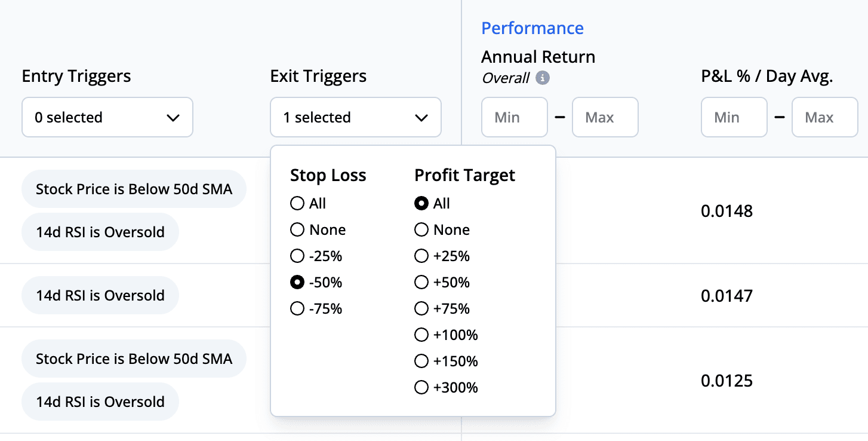
Task: Select Stop Loss All option
Action: (x=297, y=204)
